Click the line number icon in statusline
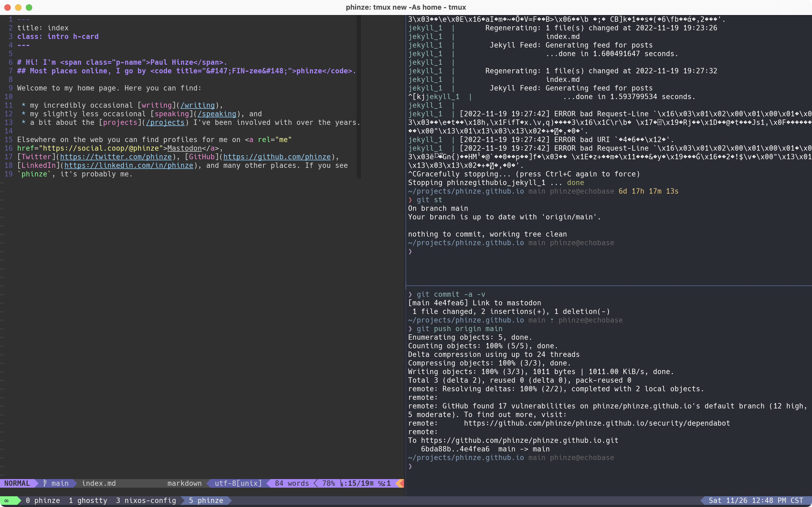The height and width of the screenshot is (507, 812). click(x=342, y=484)
